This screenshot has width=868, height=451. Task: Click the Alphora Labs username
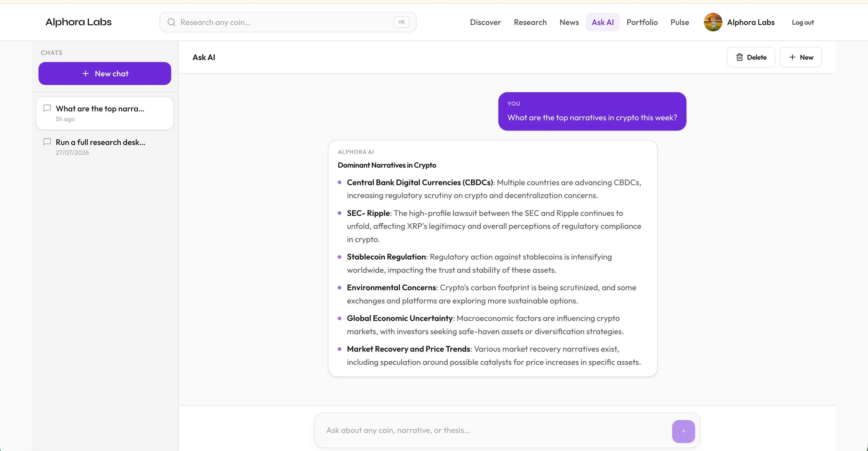(751, 22)
